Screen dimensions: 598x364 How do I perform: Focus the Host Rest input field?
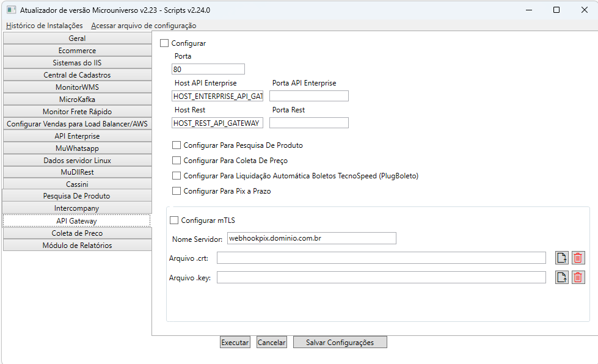[217, 123]
